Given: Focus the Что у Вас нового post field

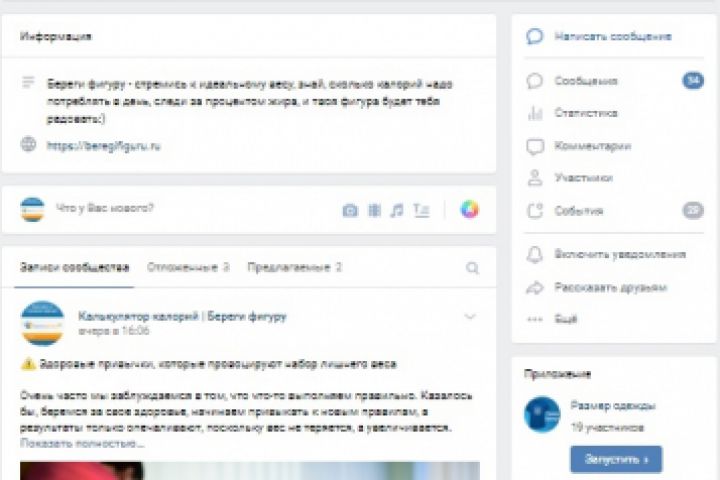Looking at the screenshot, I should pyautogui.click(x=193, y=209).
